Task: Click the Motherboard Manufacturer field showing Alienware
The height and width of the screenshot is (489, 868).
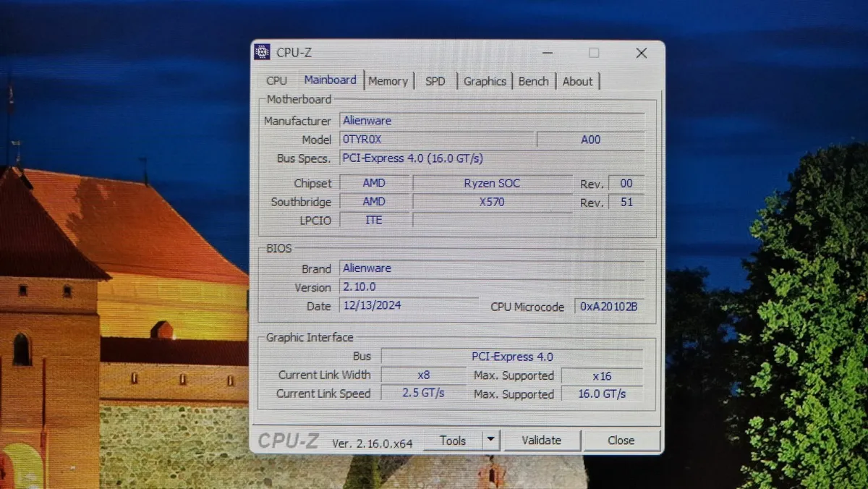Action: tap(492, 121)
